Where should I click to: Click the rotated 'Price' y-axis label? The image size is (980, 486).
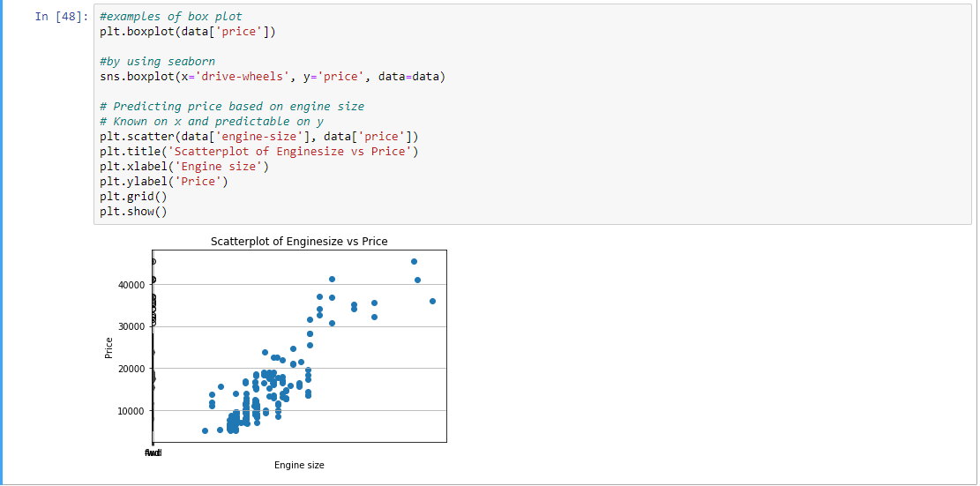[x=109, y=348]
